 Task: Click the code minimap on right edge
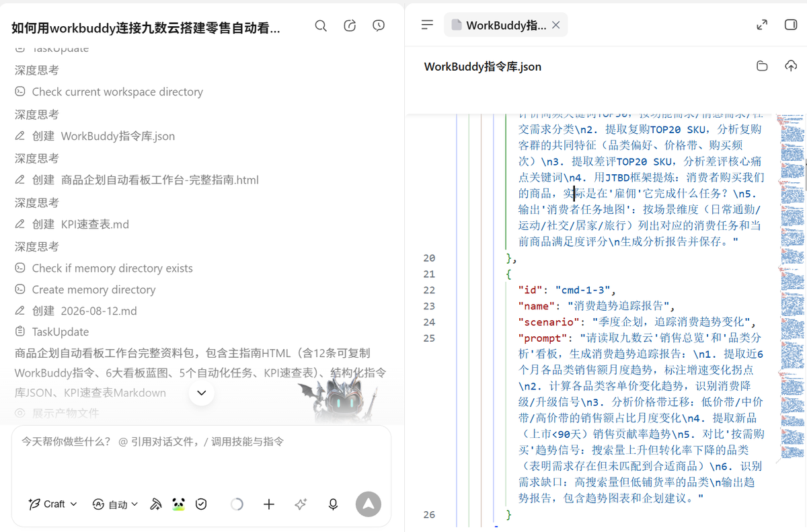(791, 289)
